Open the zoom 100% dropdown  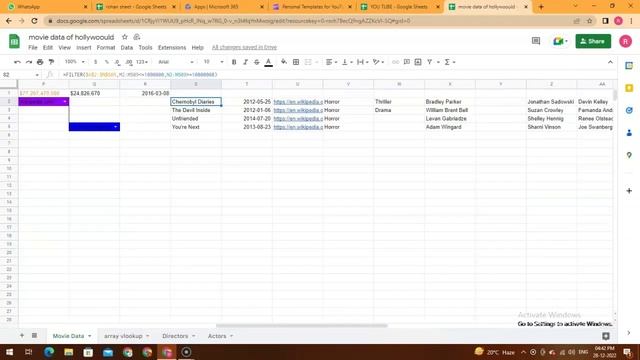[74, 62]
